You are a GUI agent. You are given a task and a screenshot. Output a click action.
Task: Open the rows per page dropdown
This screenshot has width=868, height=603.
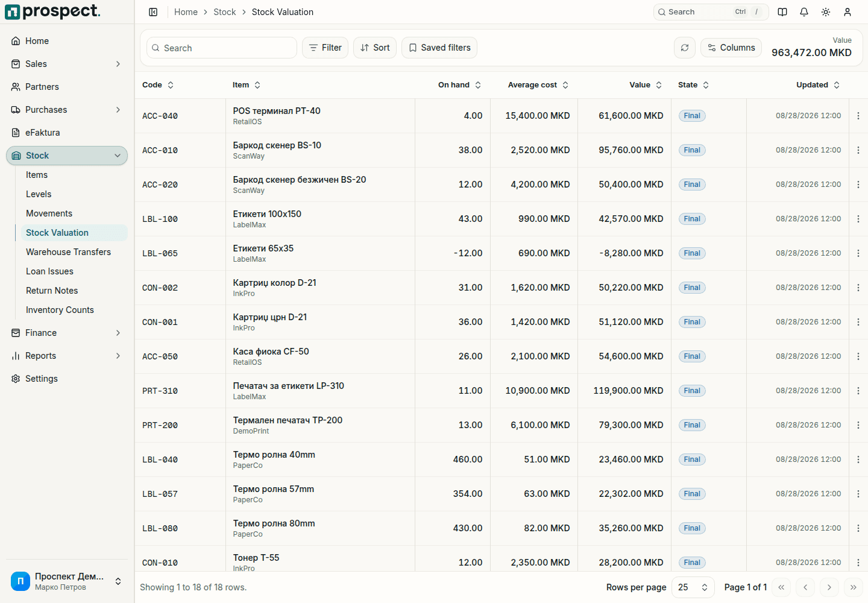coord(693,587)
